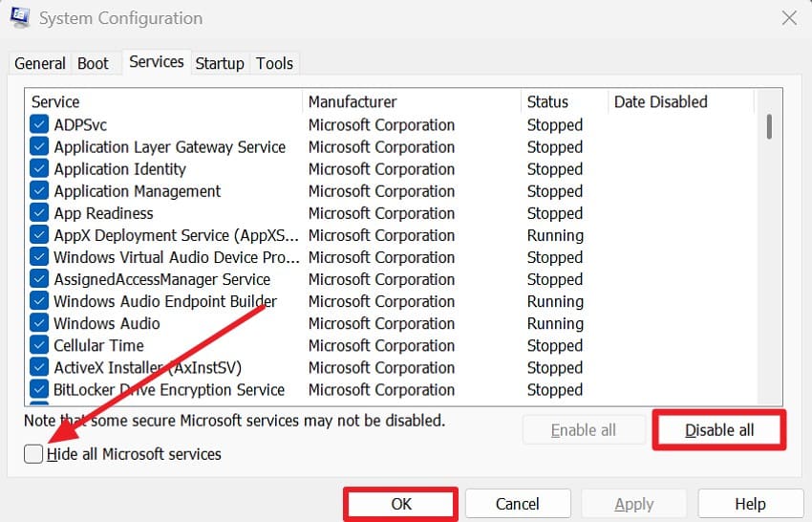Select the ActiveX Installer (AxInstSV) name
Viewport: 812px width, 522px height.
147,367
